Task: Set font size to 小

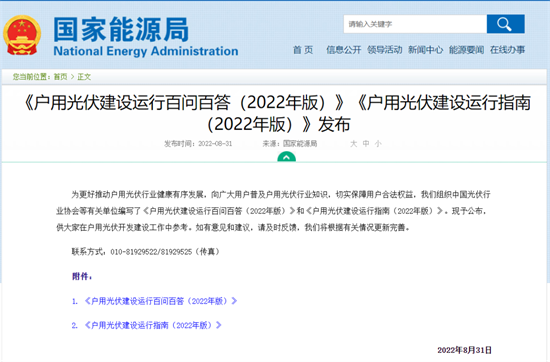Action: tap(378, 144)
